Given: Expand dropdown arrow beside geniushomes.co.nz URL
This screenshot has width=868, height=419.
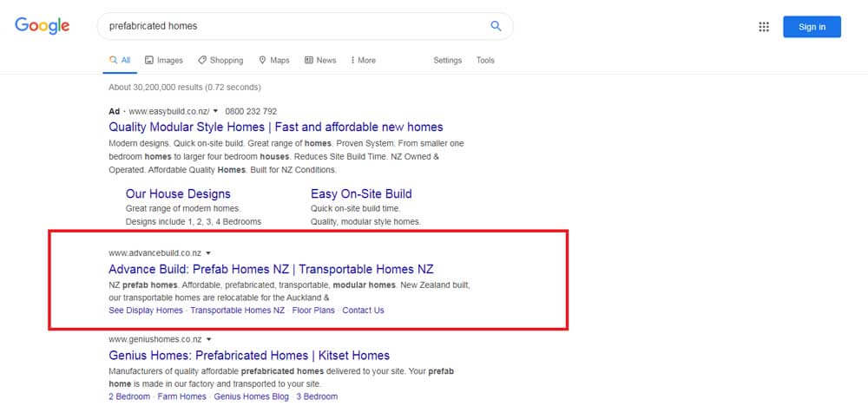Looking at the screenshot, I should (209, 339).
